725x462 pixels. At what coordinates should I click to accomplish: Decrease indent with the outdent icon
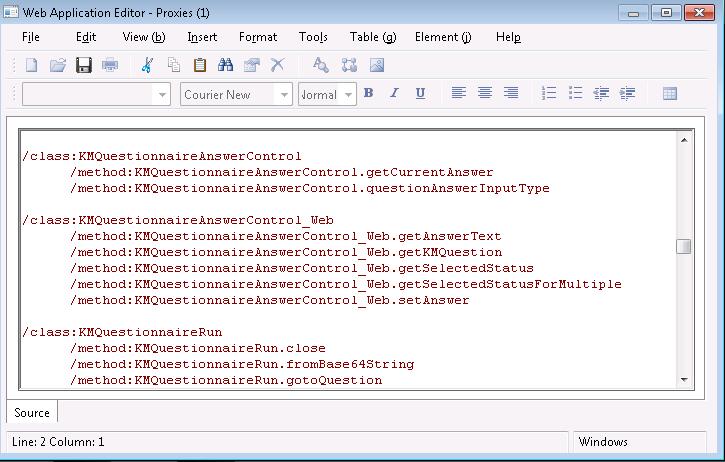coord(601,93)
